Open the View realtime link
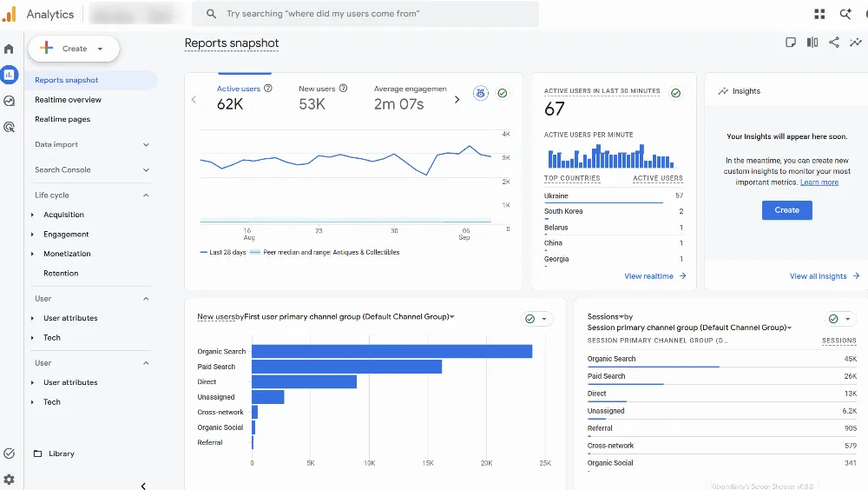 (654, 276)
